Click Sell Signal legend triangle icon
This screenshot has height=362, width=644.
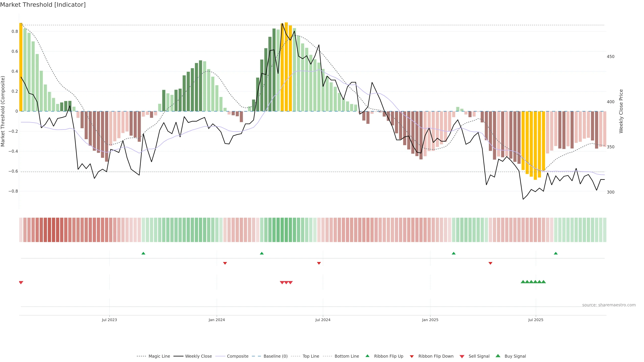click(x=462, y=356)
